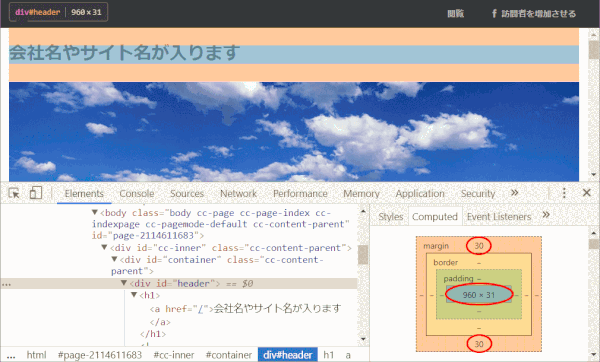Show more DevTools tabs chevron
Viewport: 600px width, 362px height.
tap(514, 192)
